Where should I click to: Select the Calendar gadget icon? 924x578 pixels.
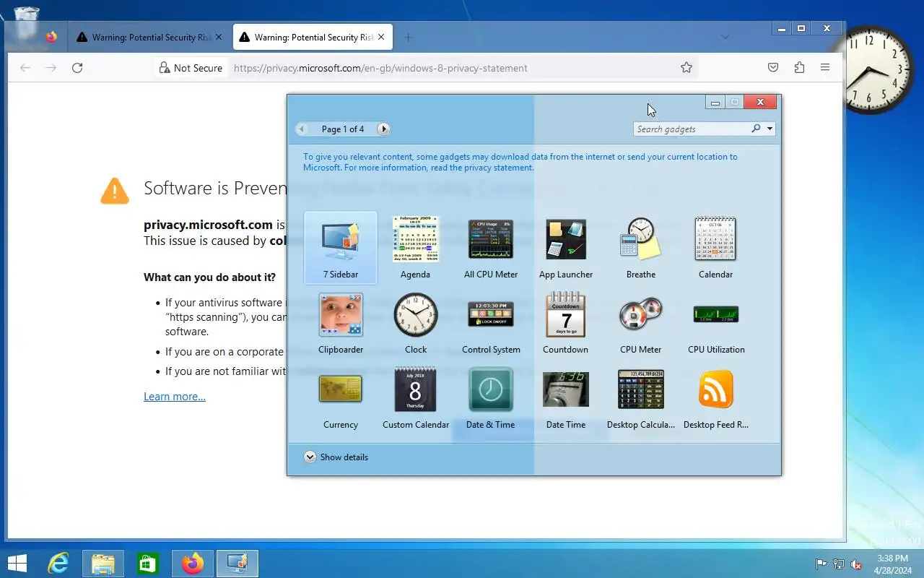tap(715, 239)
